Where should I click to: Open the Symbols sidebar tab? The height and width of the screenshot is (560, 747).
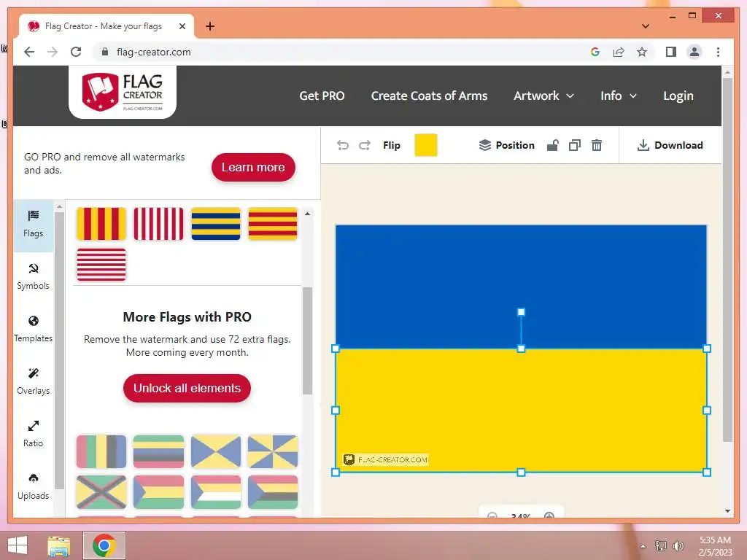(34, 276)
